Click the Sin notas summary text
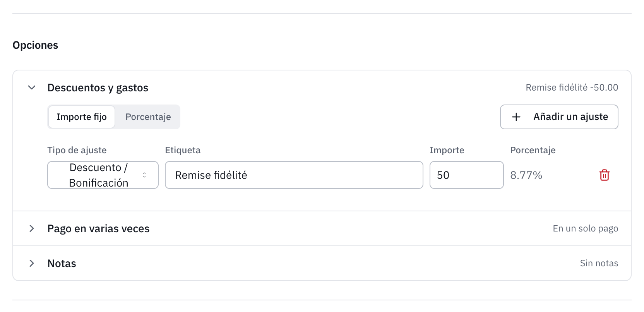The width and height of the screenshot is (644, 312). (599, 263)
